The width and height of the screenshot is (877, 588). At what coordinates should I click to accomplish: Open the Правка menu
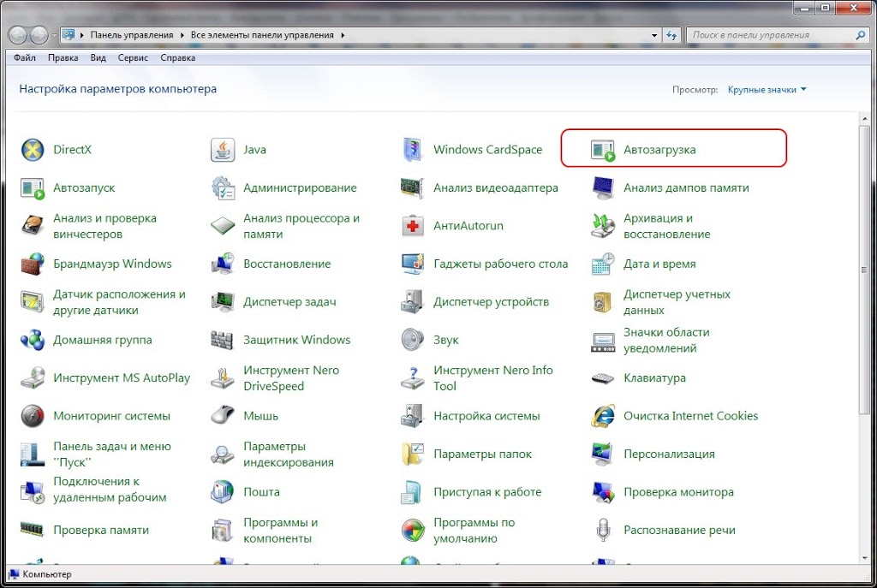[x=63, y=57]
